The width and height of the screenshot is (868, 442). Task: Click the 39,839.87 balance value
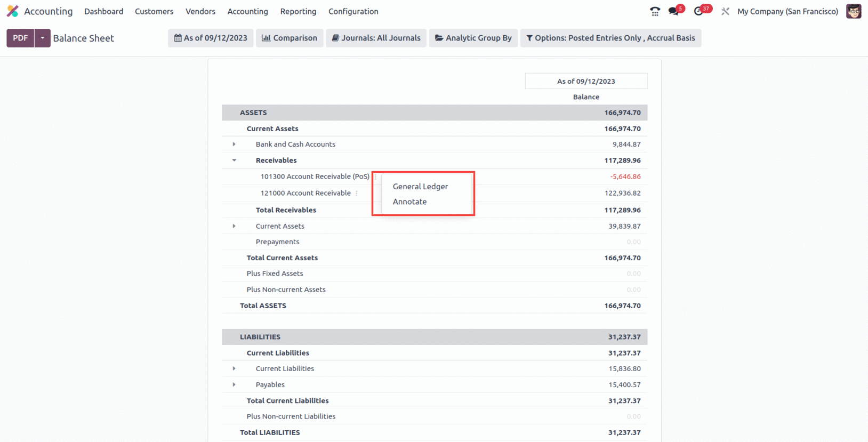point(625,226)
